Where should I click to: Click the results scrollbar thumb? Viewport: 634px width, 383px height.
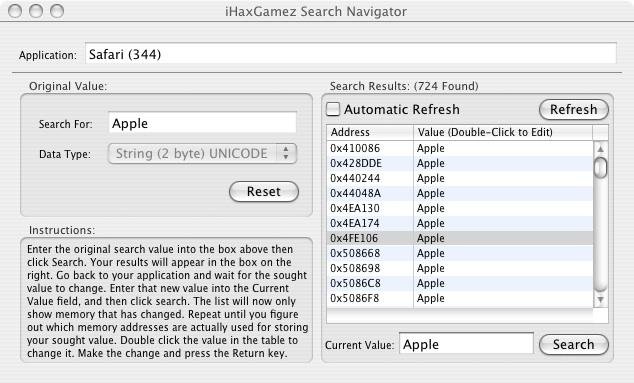pos(601,167)
